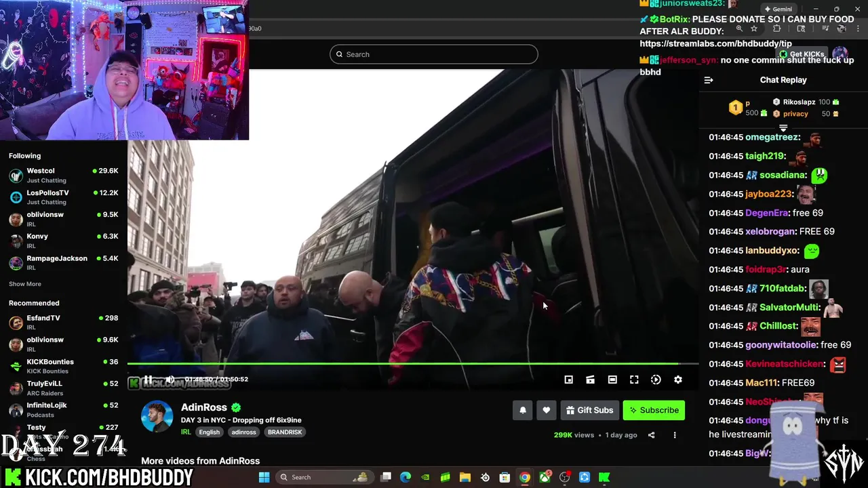Screen dimensions: 868x488
Task: Enter fullscreen video mode
Action: [634, 380]
